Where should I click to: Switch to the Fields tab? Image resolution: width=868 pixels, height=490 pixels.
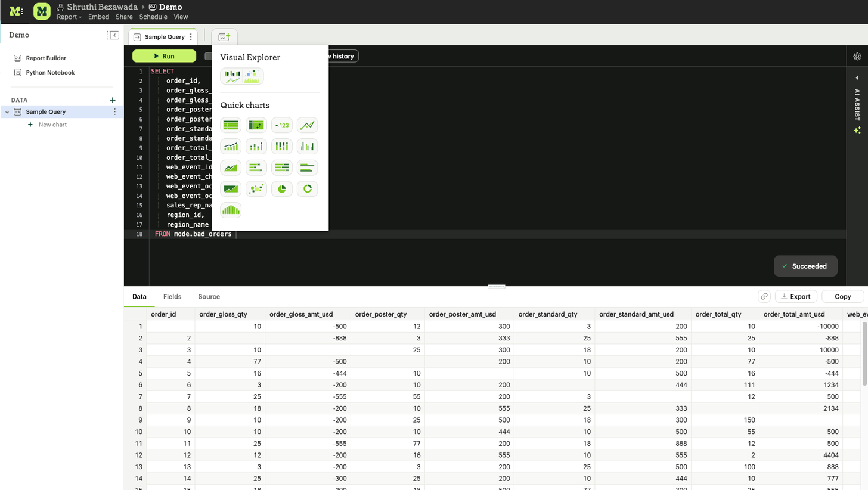[x=172, y=297]
